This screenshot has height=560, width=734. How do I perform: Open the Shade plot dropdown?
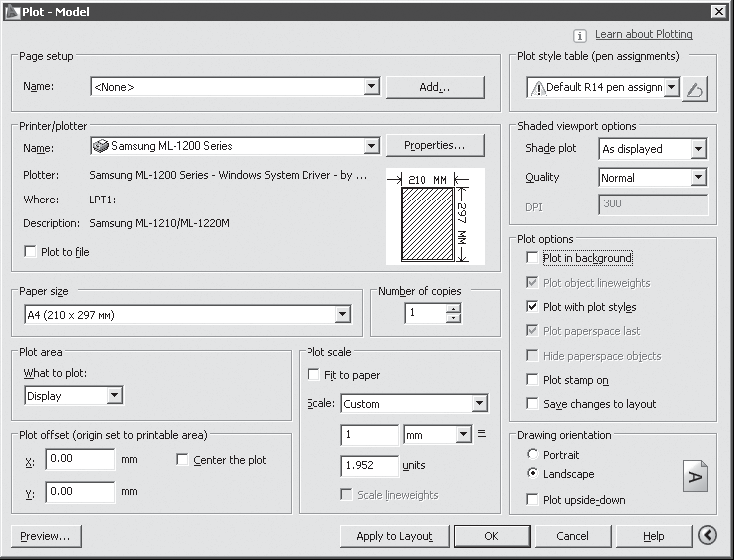point(698,149)
